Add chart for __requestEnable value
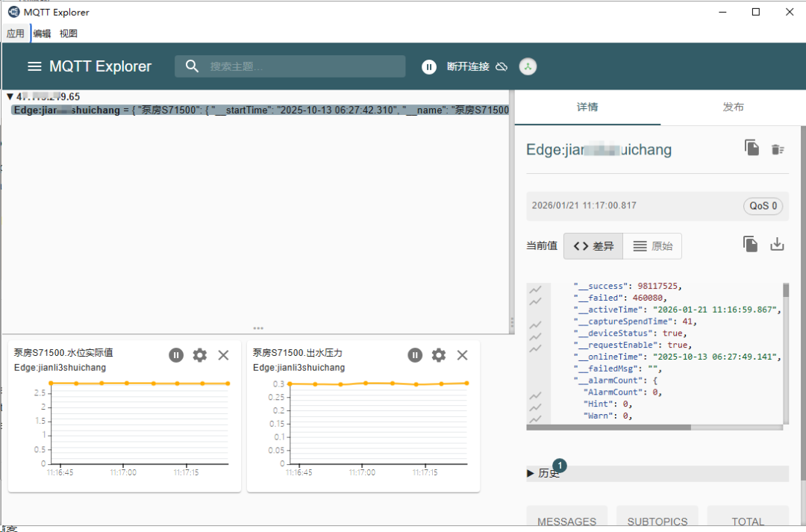 [535, 348]
